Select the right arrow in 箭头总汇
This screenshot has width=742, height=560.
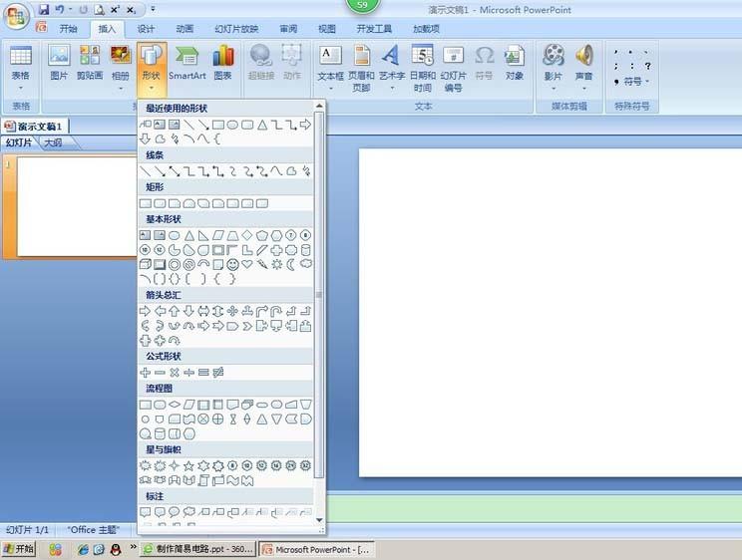pyautogui.click(x=146, y=311)
